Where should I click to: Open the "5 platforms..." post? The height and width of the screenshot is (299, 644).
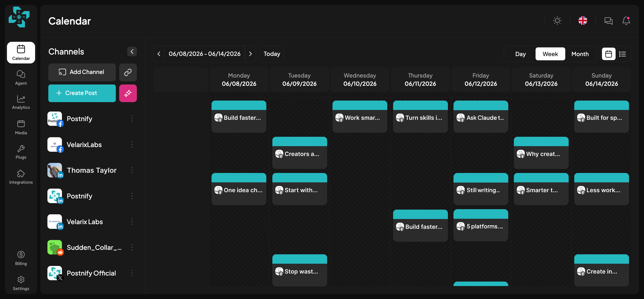pyautogui.click(x=481, y=225)
